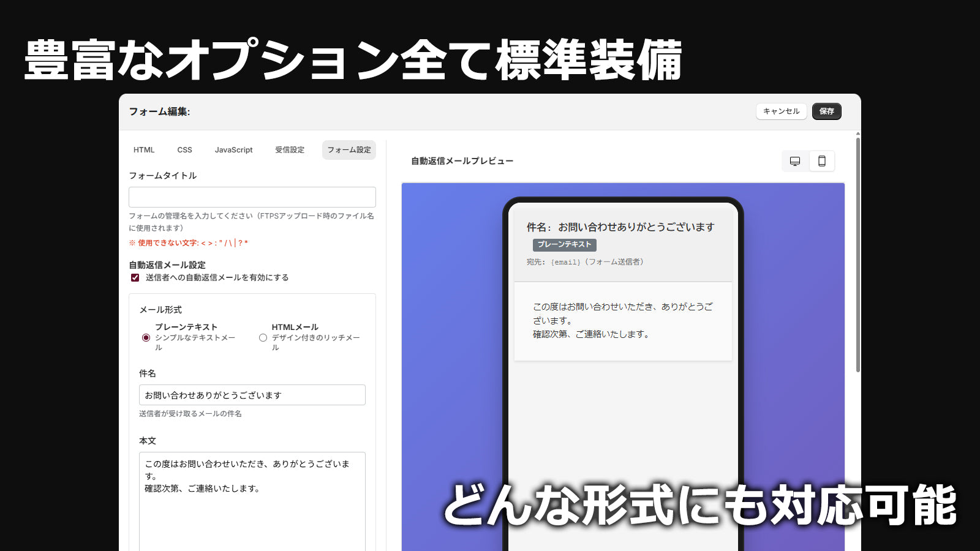Select the フォーム設定 tab
Image resolution: width=980 pixels, height=551 pixels.
(349, 149)
